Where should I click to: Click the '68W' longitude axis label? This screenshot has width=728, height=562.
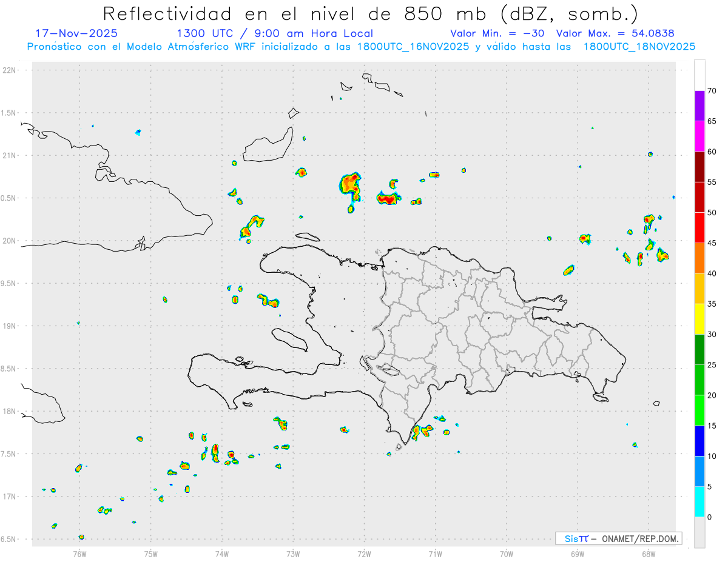click(x=649, y=554)
